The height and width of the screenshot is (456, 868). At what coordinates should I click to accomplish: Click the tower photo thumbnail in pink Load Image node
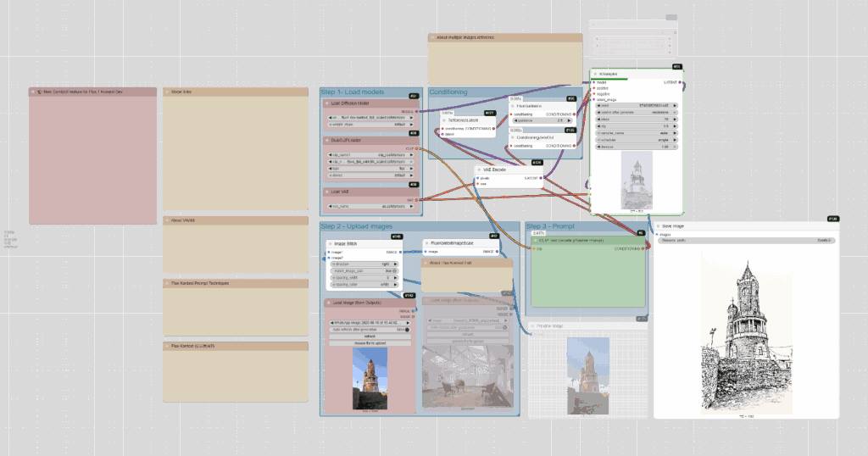coord(370,379)
